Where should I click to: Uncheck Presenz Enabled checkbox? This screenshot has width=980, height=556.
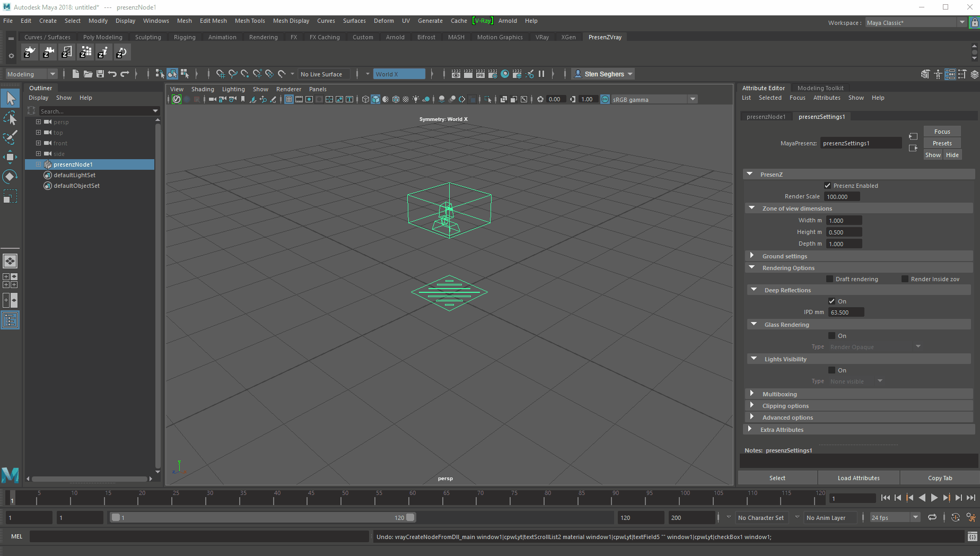tap(827, 186)
